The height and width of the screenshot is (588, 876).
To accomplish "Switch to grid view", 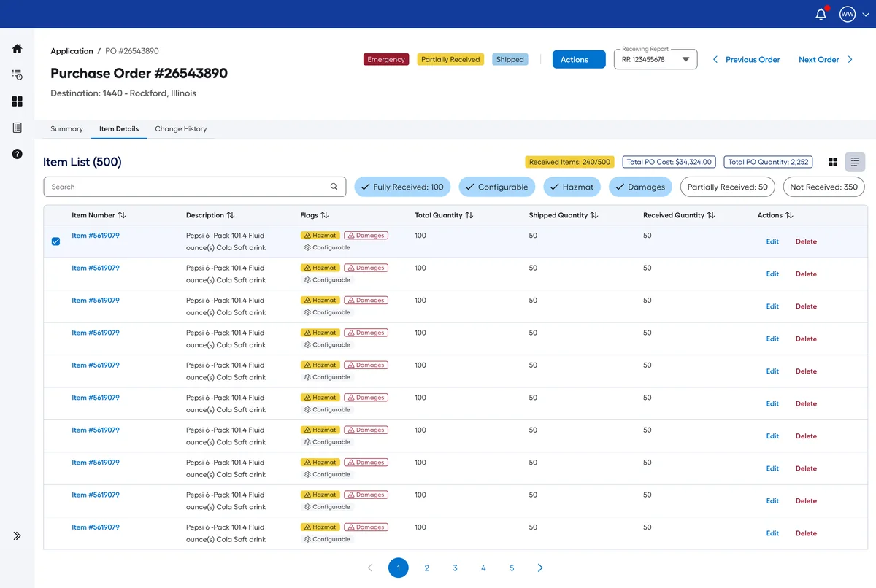I will click(x=834, y=162).
